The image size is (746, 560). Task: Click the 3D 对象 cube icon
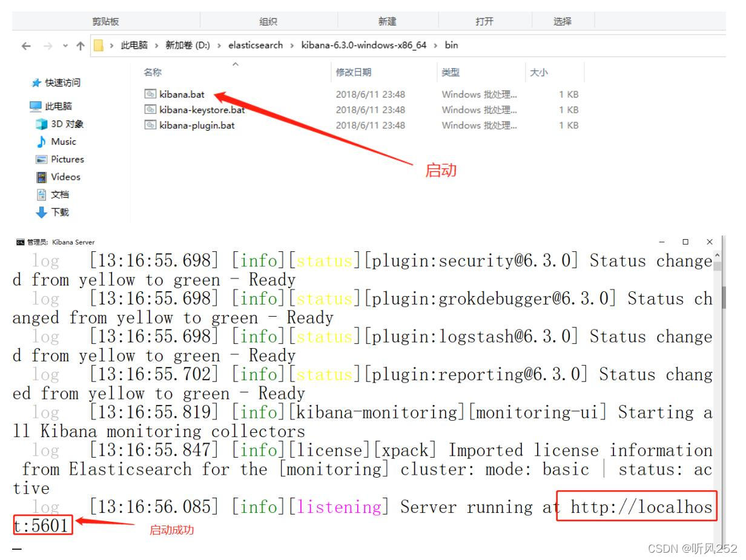[41, 124]
